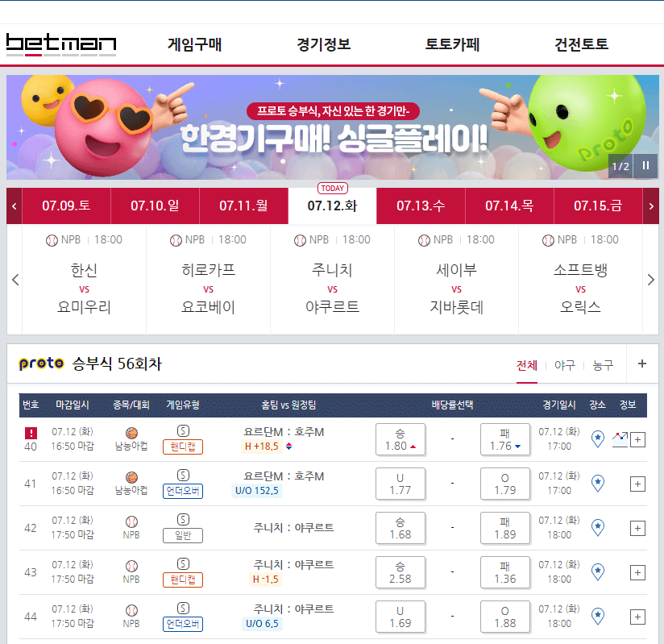Select the 전체 filter tab
Image resolution: width=664 pixels, height=644 pixels.
(527, 365)
